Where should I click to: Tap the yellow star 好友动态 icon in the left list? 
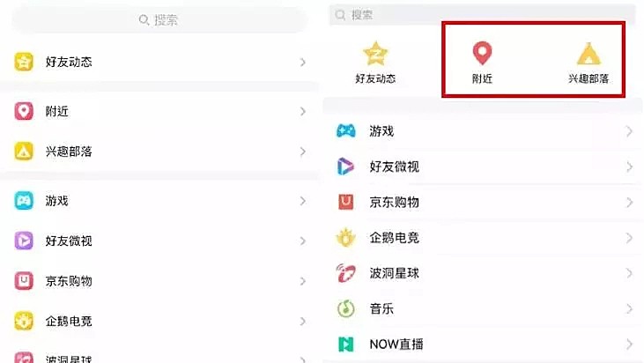tap(24, 62)
